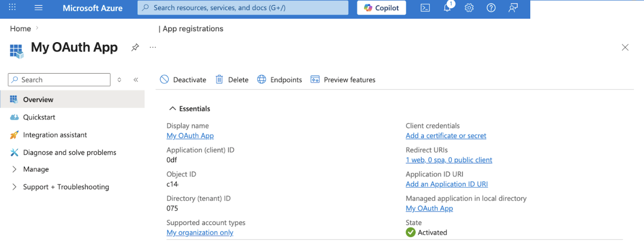Click the top search resources bar

pos(243,8)
